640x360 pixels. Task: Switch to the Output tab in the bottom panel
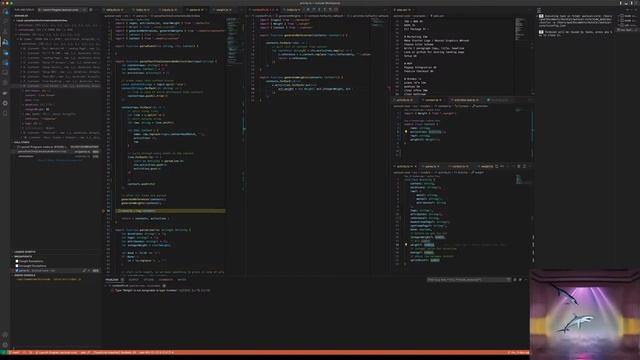tap(134, 280)
